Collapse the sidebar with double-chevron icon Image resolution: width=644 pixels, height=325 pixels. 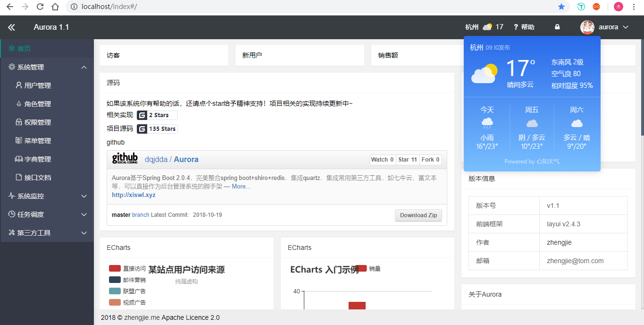[11, 27]
